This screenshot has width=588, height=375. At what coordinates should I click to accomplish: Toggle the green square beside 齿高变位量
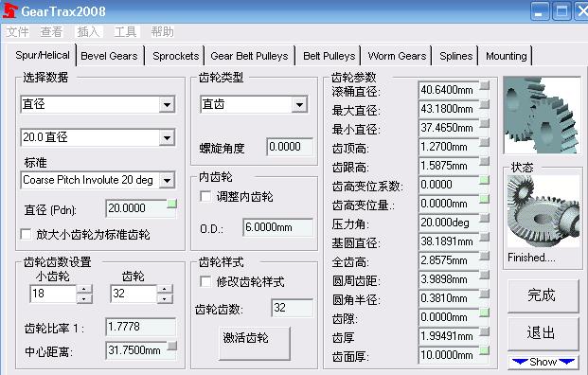click(x=485, y=199)
